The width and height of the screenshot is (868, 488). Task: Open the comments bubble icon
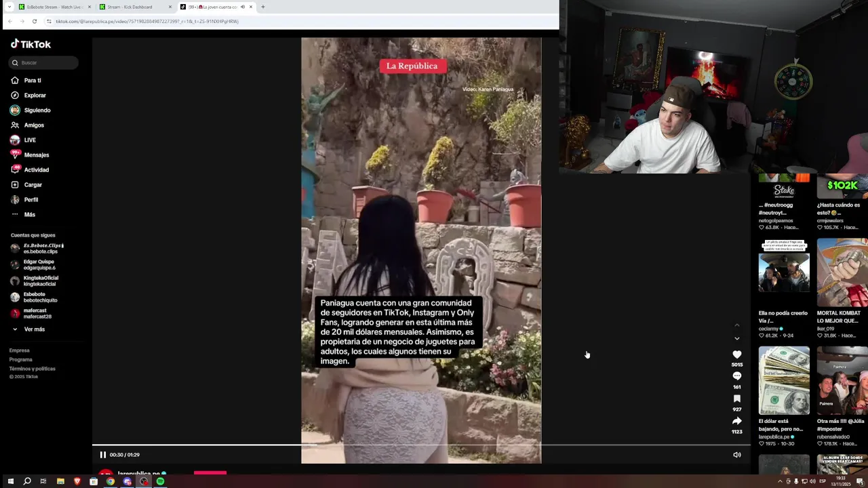click(737, 376)
